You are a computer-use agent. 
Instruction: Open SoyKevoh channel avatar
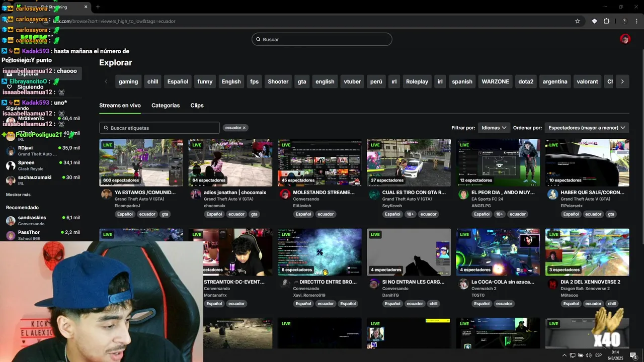[x=374, y=195]
